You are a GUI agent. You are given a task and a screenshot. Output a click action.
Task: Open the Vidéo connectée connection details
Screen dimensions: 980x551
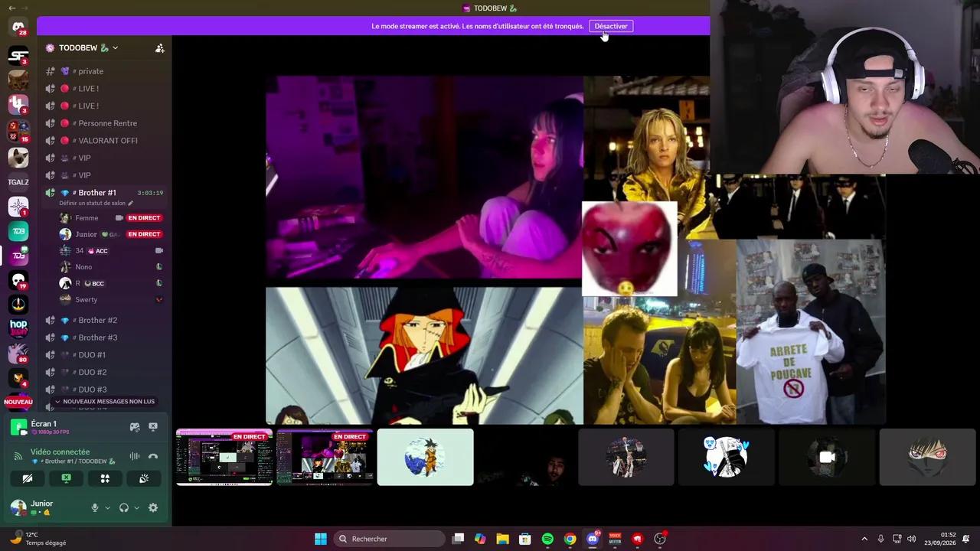pos(60,452)
